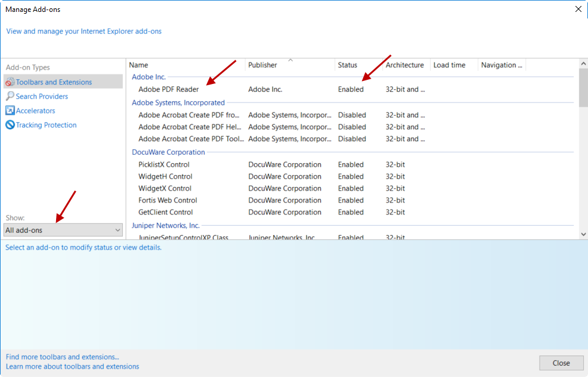Select Adobe Acrobat Create PDF Hel... add-on
The height and width of the screenshot is (377, 588).
pos(190,127)
